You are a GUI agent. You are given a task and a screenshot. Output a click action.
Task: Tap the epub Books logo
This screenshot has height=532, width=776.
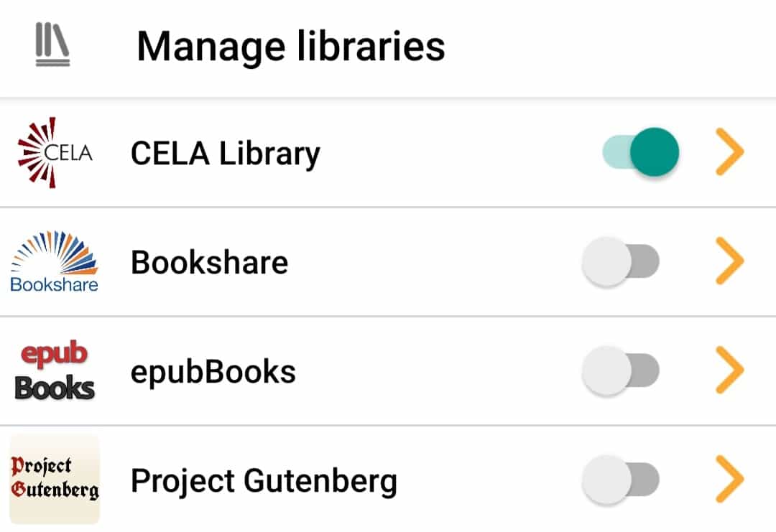(55, 370)
